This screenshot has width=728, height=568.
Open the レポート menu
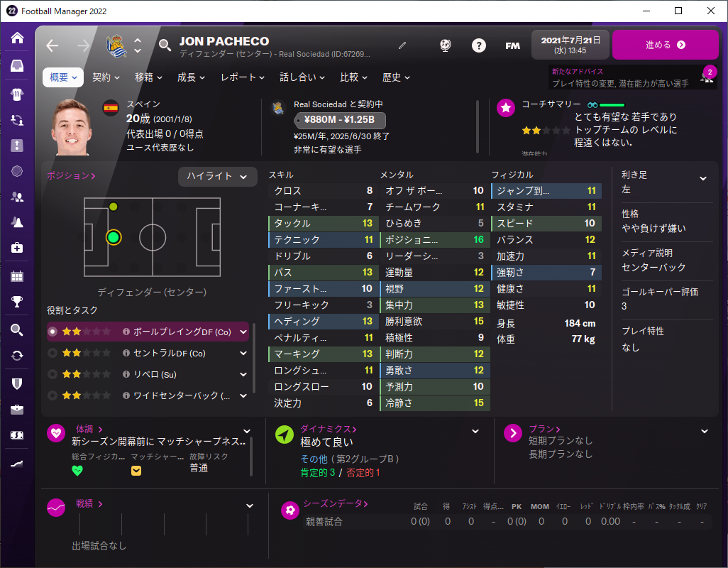(243, 77)
